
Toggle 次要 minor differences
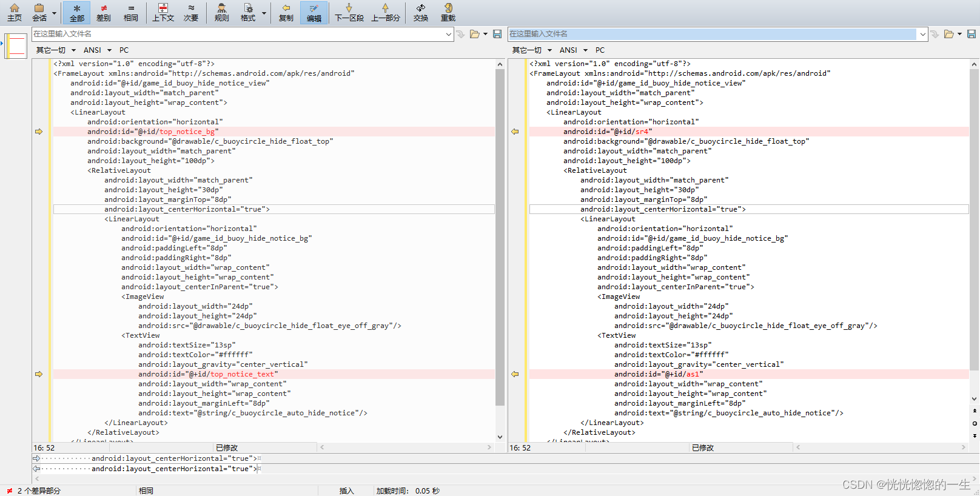pyautogui.click(x=191, y=12)
